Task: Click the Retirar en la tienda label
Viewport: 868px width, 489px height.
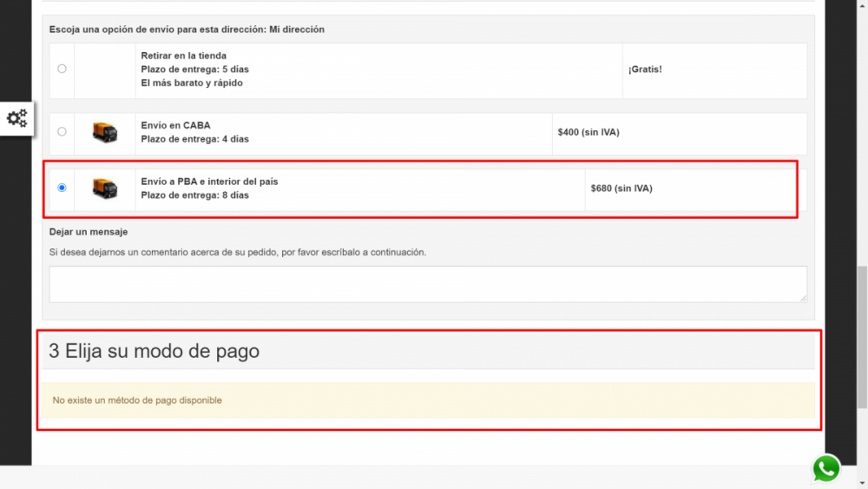Action: tap(183, 56)
